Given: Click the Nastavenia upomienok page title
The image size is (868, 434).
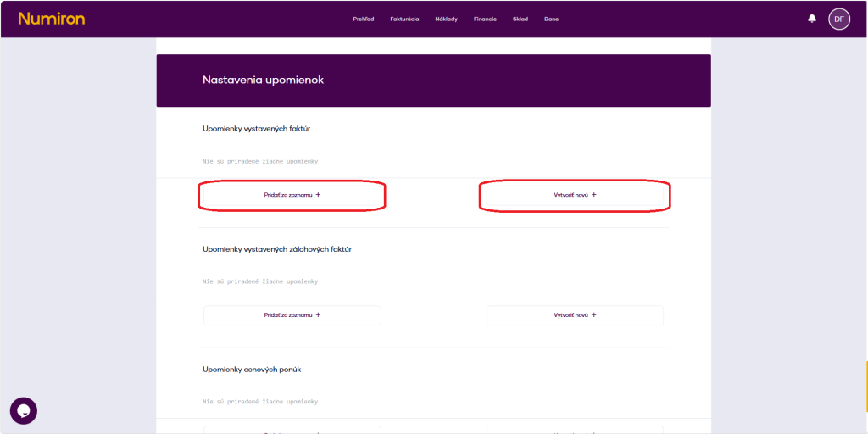Looking at the screenshot, I should coord(263,81).
